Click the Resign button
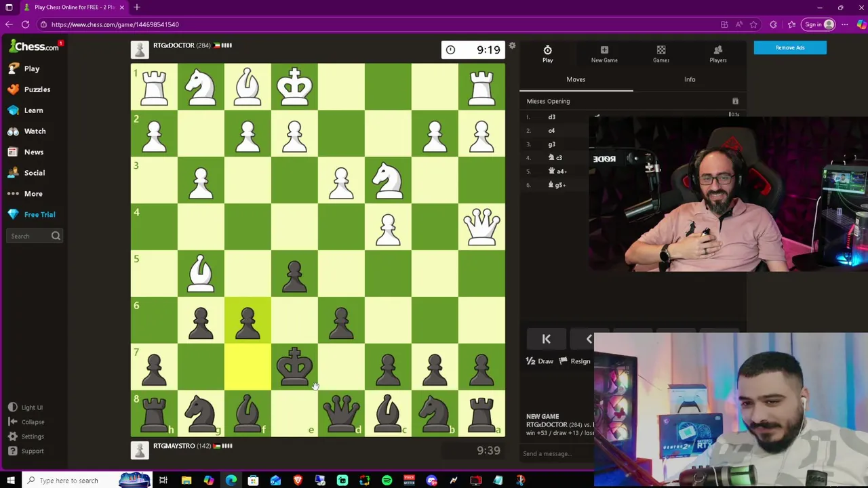The height and width of the screenshot is (488, 868). point(574,361)
